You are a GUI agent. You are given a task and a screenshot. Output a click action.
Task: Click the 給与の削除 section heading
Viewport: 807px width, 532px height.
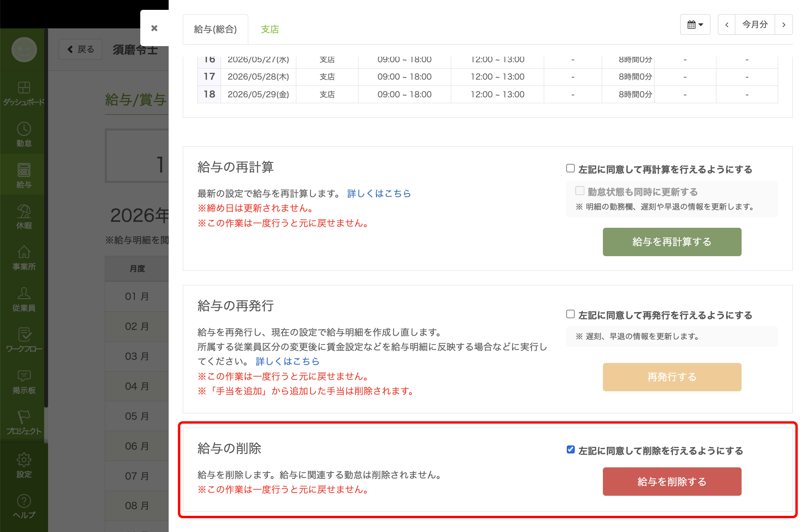click(x=229, y=448)
